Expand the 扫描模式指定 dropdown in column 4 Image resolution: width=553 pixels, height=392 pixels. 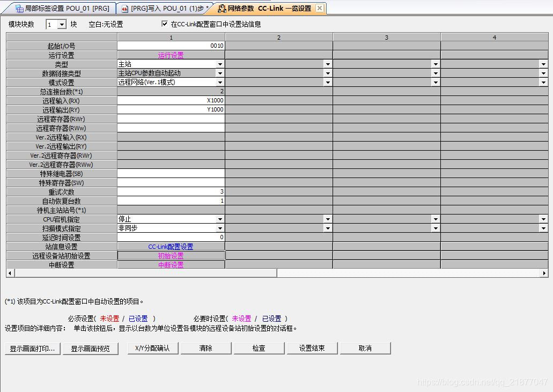click(x=543, y=228)
